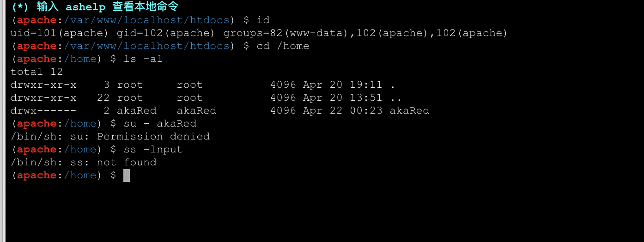Click the 'uid=101(apache)' output text

click(x=60, y=33)
